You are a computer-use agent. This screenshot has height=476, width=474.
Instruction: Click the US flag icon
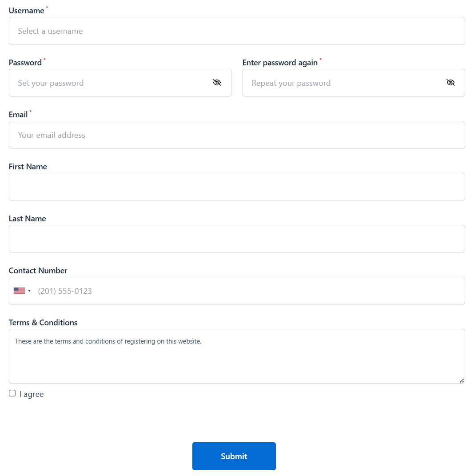tap(19, 291)
